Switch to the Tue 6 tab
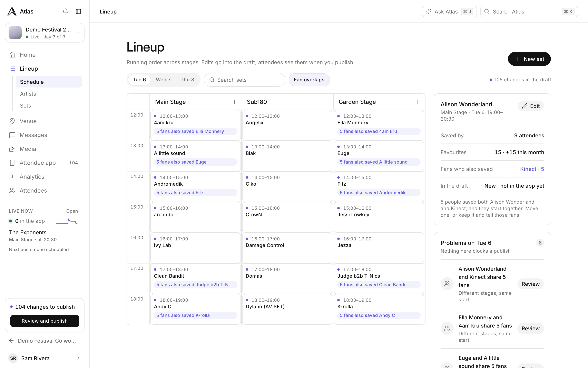Screen dimensions: 588x368 click(139, 80)
